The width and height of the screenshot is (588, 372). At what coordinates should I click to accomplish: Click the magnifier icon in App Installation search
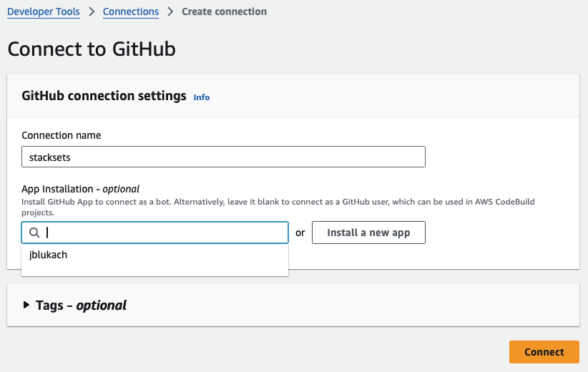pos(34,232)
